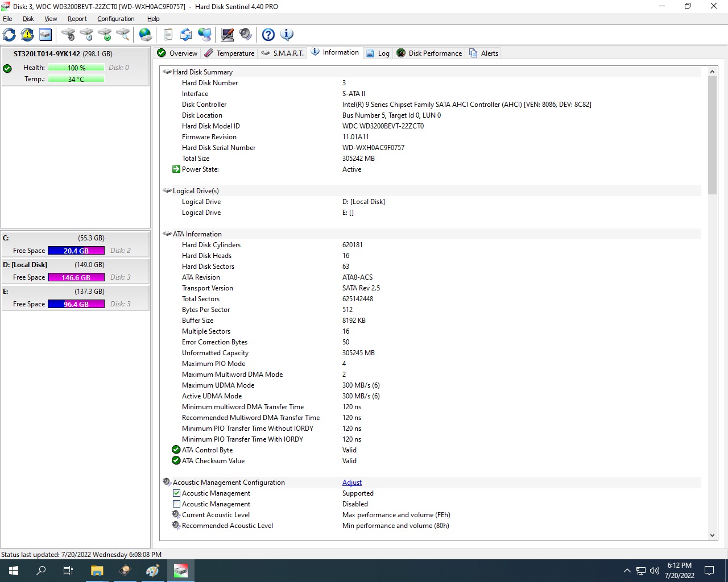The height and width of the screenshot is (582, 728).
Task: Open the Configuration menu
Action: point(116,19)
